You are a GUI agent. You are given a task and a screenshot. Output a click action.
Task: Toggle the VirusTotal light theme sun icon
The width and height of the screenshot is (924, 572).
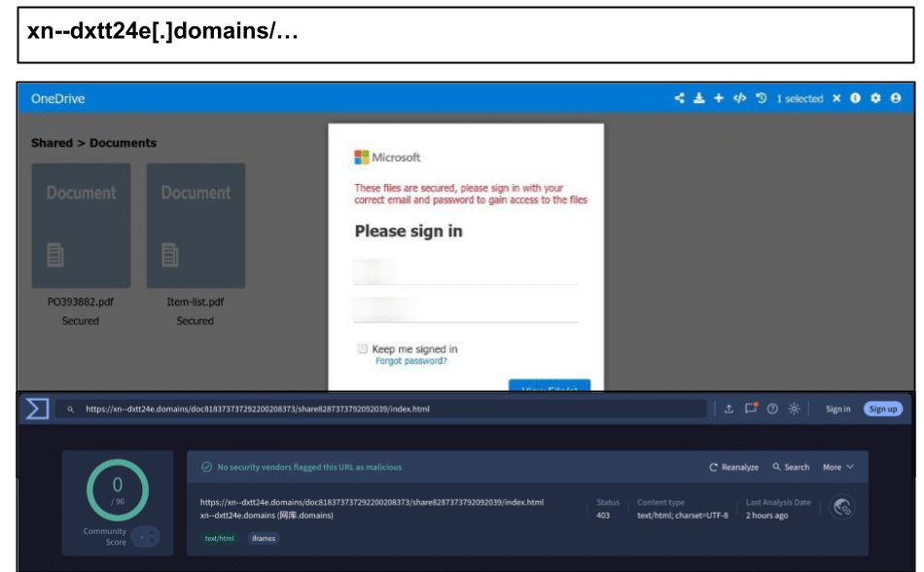point(795,409)
